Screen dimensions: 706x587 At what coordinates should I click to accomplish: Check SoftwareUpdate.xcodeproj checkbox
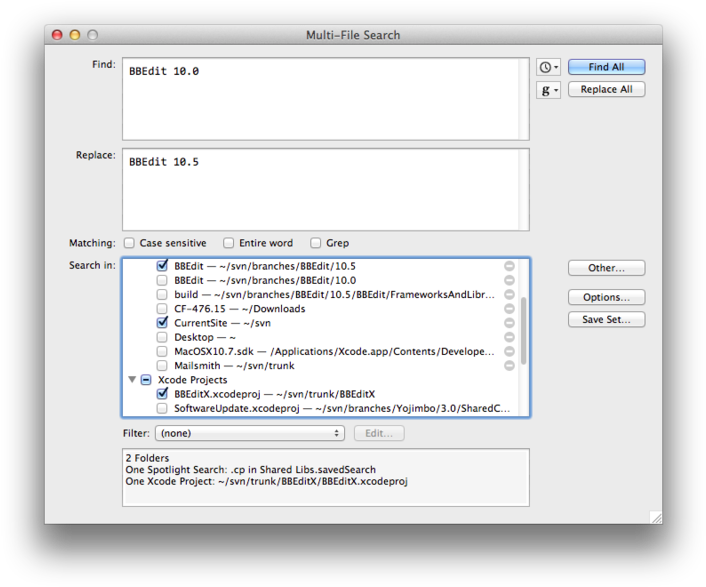162,408
